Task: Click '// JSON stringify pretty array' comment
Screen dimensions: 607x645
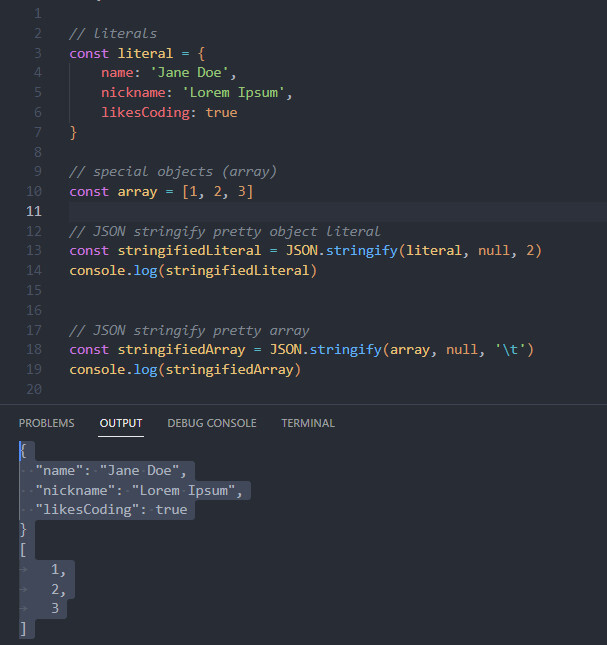Action: click(x=189, y=330)
